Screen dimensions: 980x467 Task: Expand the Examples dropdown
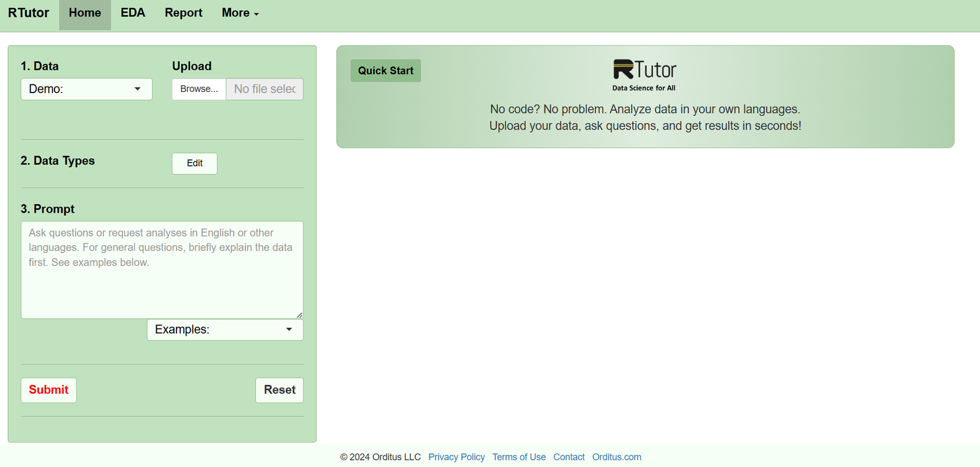[x=225, y=330]
